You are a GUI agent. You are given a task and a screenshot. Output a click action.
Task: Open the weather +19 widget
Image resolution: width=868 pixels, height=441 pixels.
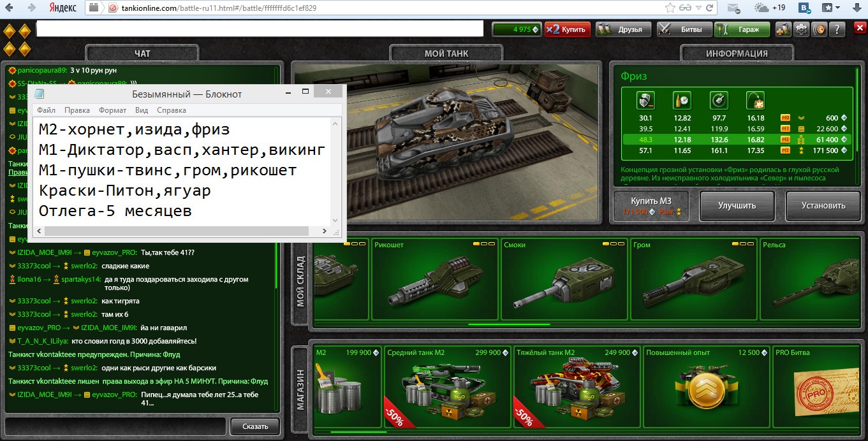click(x=770, y=8)
